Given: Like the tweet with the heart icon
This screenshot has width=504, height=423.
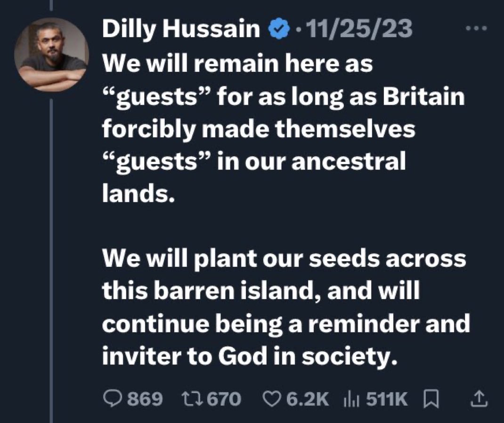Looking at the screenshot, I should tap(272, 399).
